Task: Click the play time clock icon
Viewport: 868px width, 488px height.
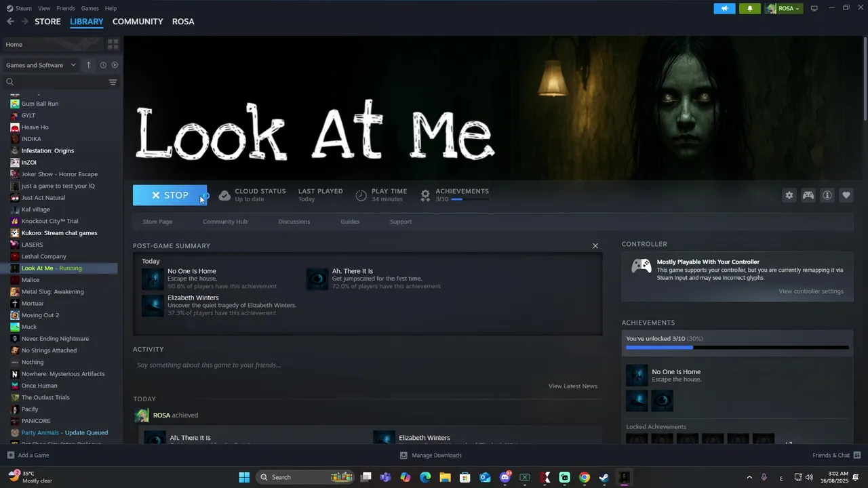Action: (x=361, y=195)
